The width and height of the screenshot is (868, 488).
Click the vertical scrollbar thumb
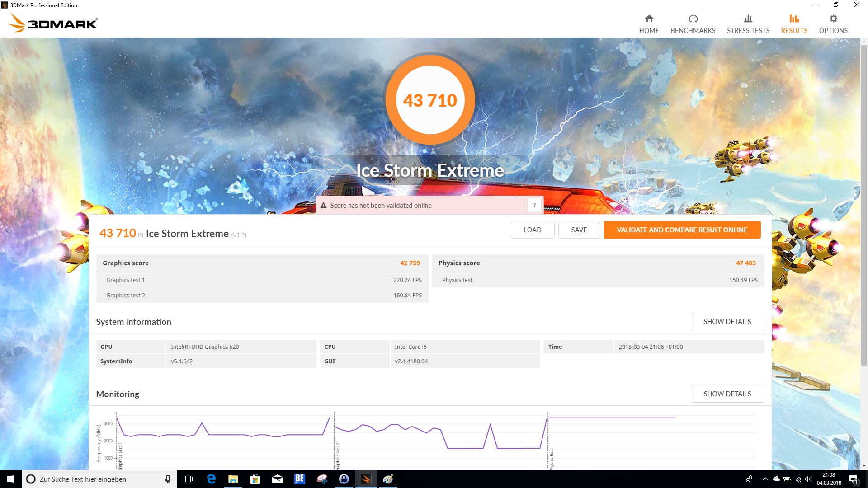tap(864, 203)
